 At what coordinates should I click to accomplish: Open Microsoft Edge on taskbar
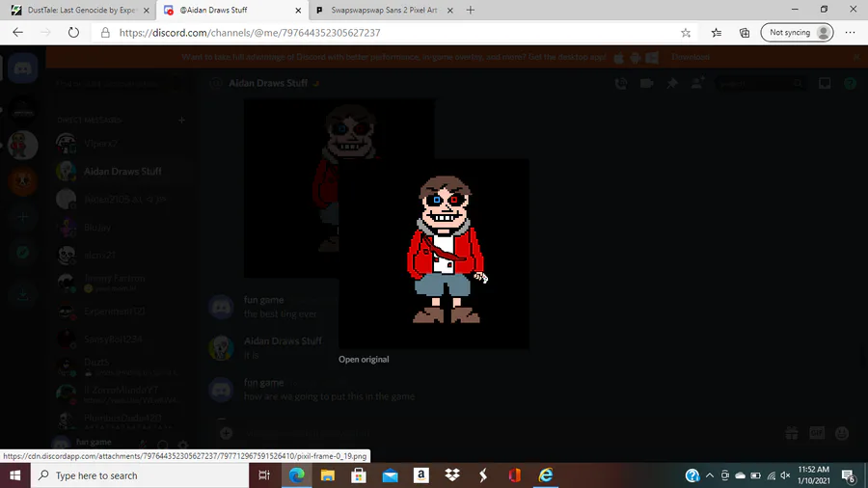click(x=297, y=475)
